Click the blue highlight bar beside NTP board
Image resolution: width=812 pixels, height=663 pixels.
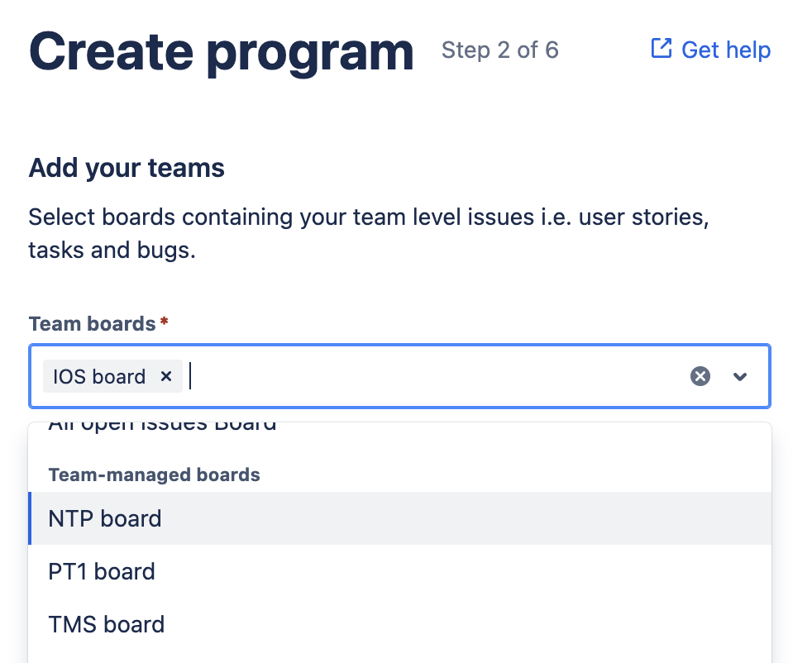(30, 519)
